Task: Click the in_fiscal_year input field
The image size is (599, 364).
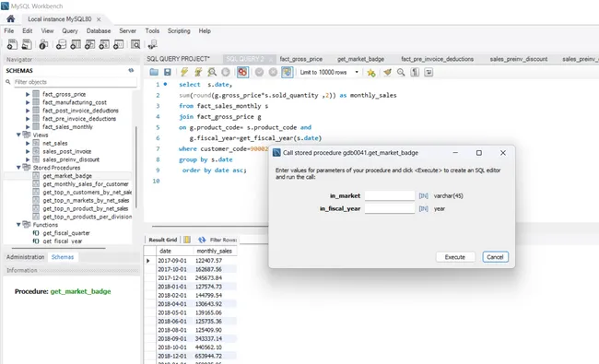Action: point(390,208)
